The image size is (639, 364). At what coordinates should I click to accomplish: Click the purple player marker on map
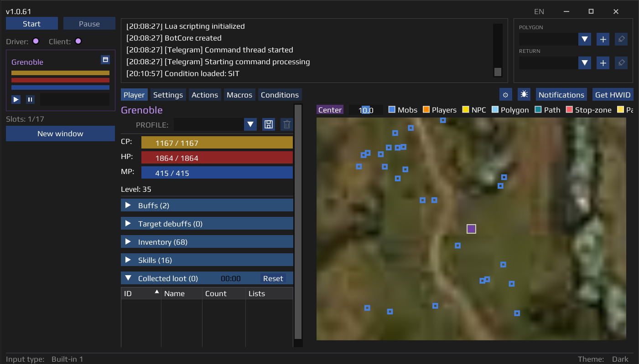point(471,229)
